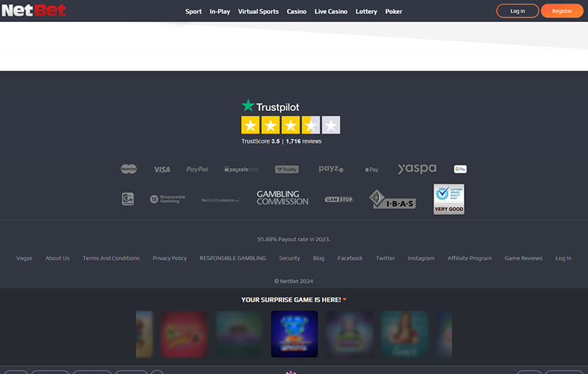Click the GAMSTOP logo
The height and width of the screenshot is (374, 588).
pos(339,199)
